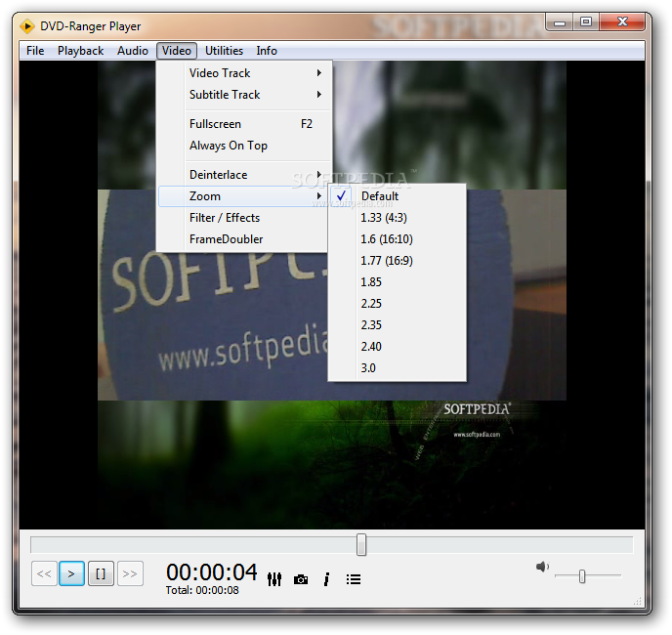Viewport: 672px width, 635px height.
Task: Click the DVD-Ranger Player title icon
Action: (x=27, y=26)
